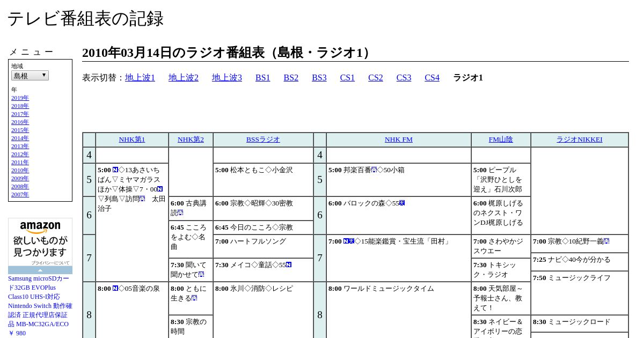Screen dimensions: 644x338
Task: Click the 7:50 ミュージックライフ cell
Action: [580, 293]
